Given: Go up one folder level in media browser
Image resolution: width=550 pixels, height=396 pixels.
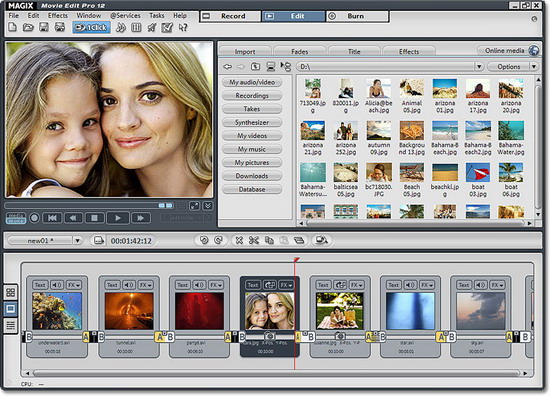Looking at the screenshot, I should pyautogui.click(x=255, y=66).
